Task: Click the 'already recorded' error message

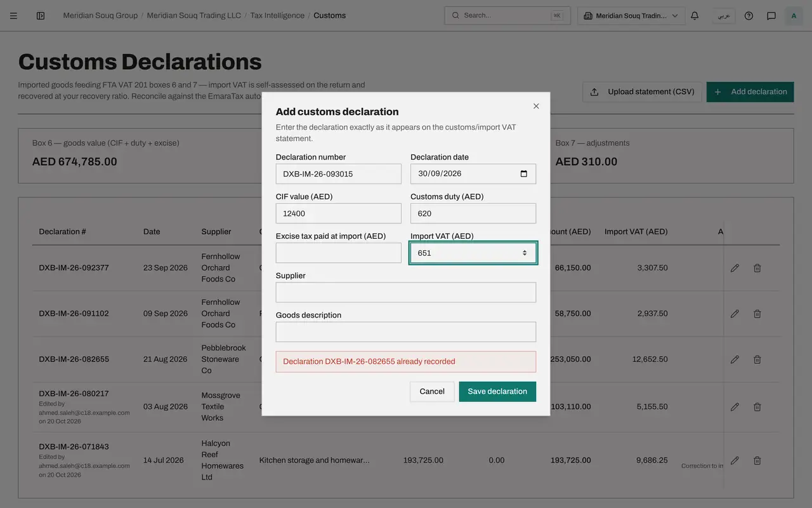Action: tap(406, 362)
